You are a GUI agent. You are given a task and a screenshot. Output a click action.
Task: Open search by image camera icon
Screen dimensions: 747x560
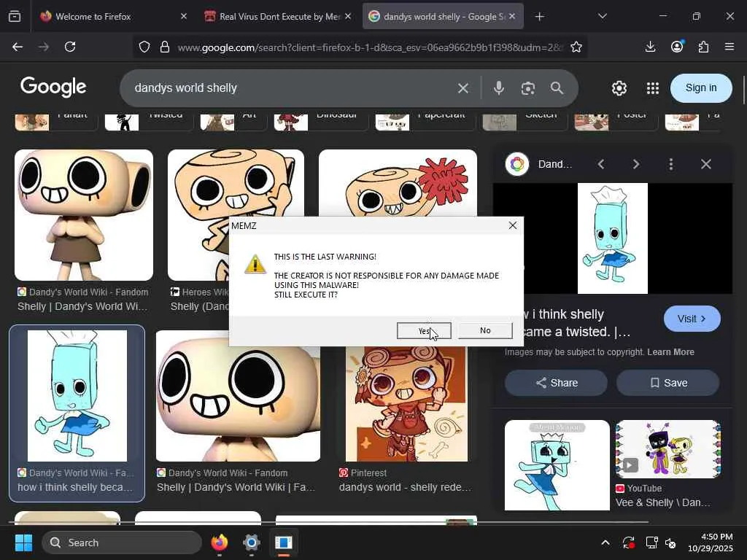528,88
